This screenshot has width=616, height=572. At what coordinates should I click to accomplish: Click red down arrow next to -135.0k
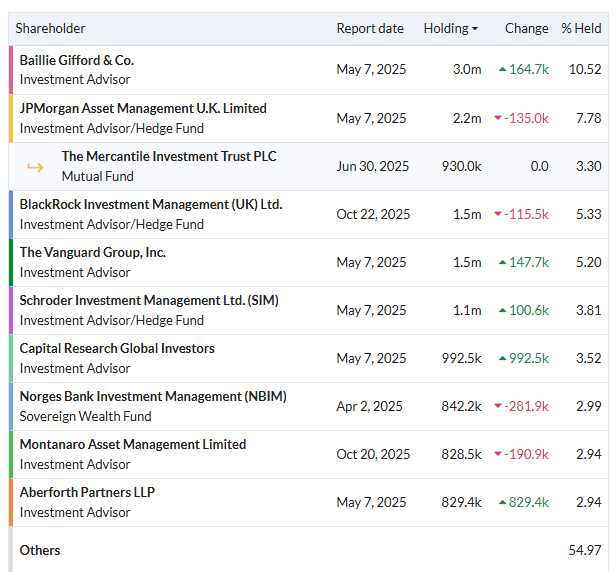[498, 118]
